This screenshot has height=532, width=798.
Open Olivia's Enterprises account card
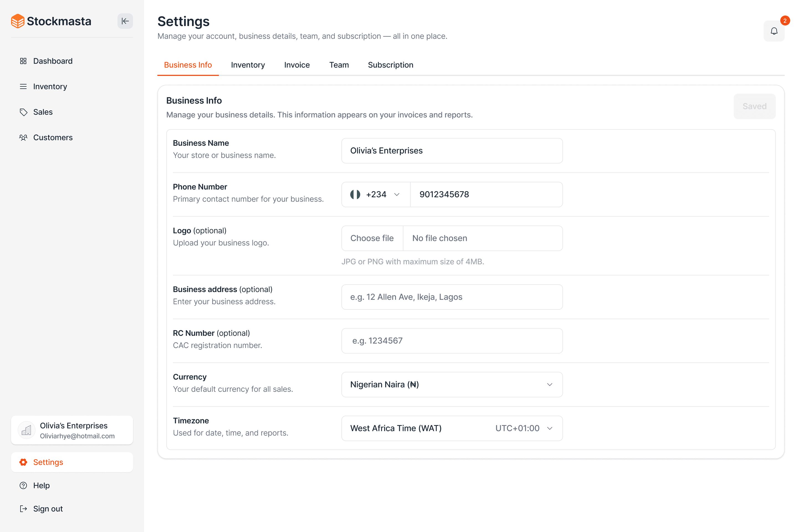tap(72, 430)
